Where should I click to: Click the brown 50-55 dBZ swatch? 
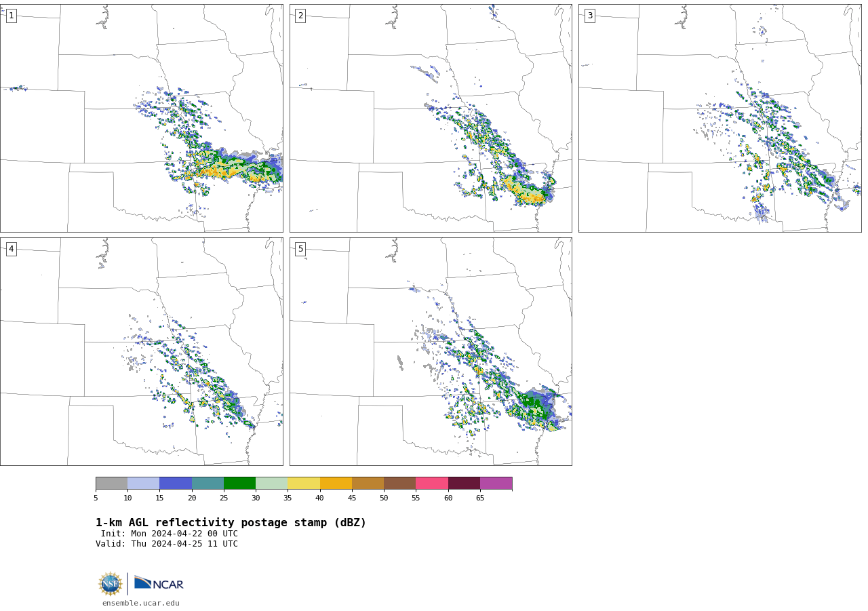(400, 484)
